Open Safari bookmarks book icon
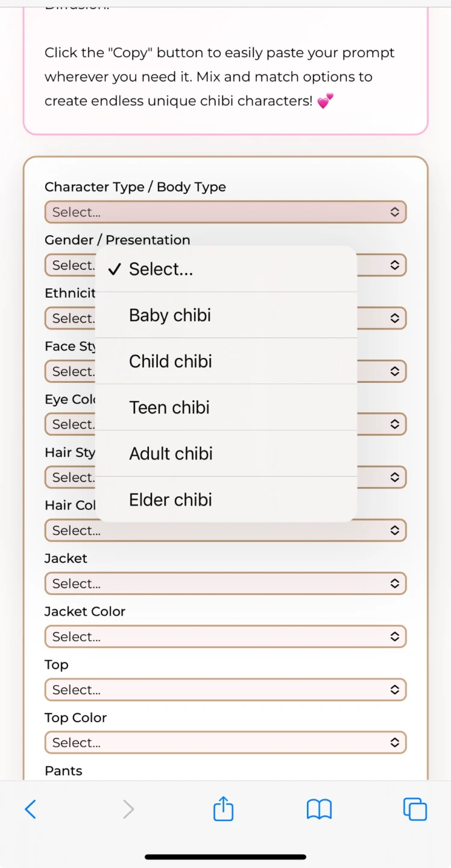The width and height of the screenshot is (451, 868). (319, 809)
